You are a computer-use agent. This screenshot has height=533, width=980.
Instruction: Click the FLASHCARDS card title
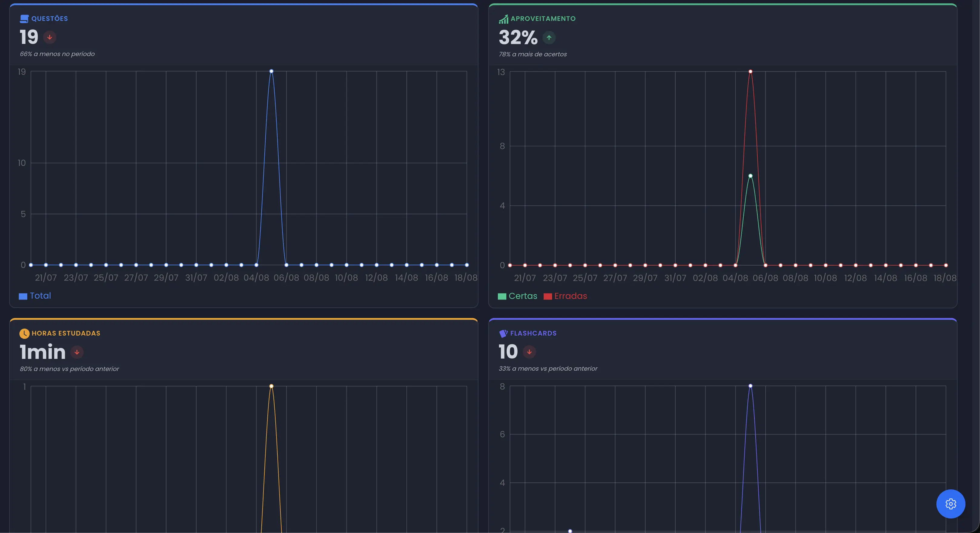(533, 333)
